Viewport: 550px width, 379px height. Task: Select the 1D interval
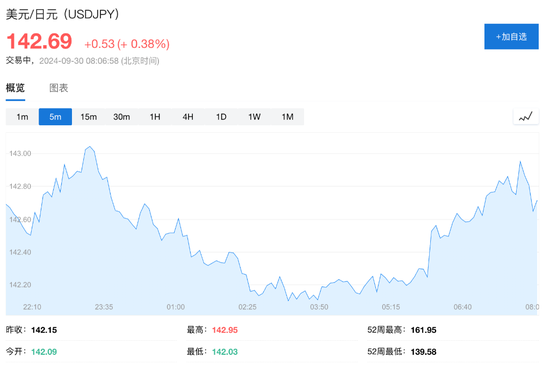coord(221,117)
